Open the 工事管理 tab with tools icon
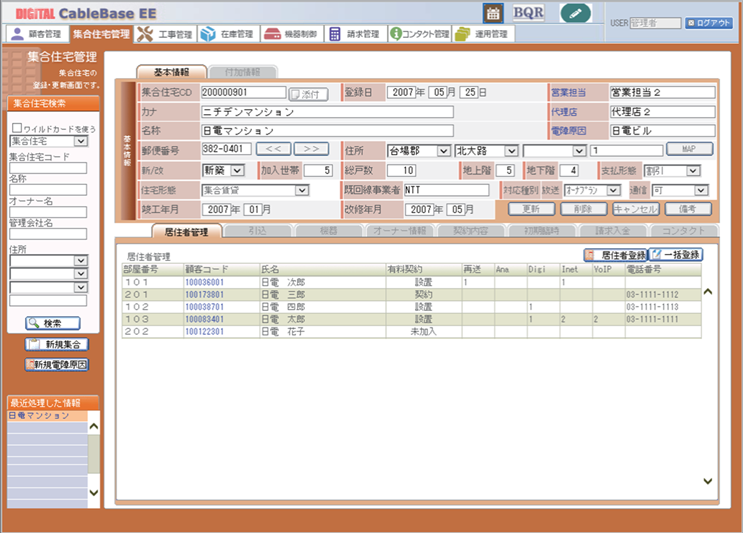The height and width of the screenshot is (533, 743). 165,34
